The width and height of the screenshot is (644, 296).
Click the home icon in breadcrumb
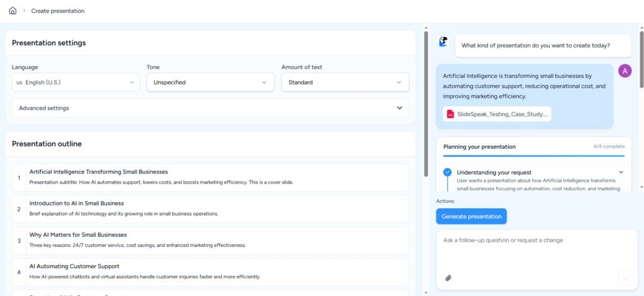(x=13, y=11)
